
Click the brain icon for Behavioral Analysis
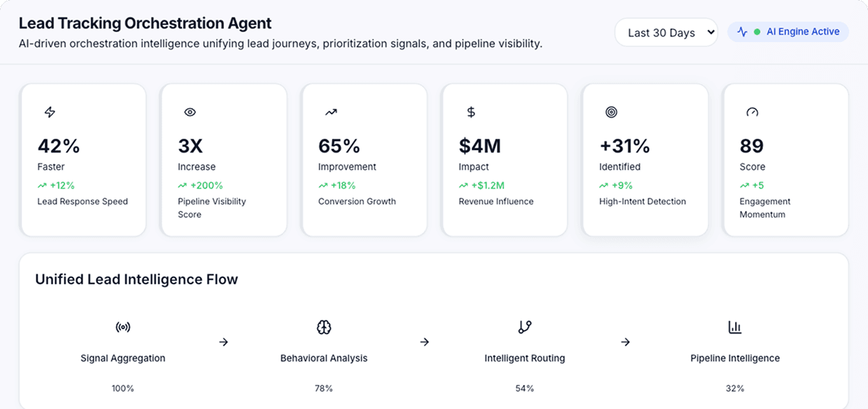click(x=324, y=326)
